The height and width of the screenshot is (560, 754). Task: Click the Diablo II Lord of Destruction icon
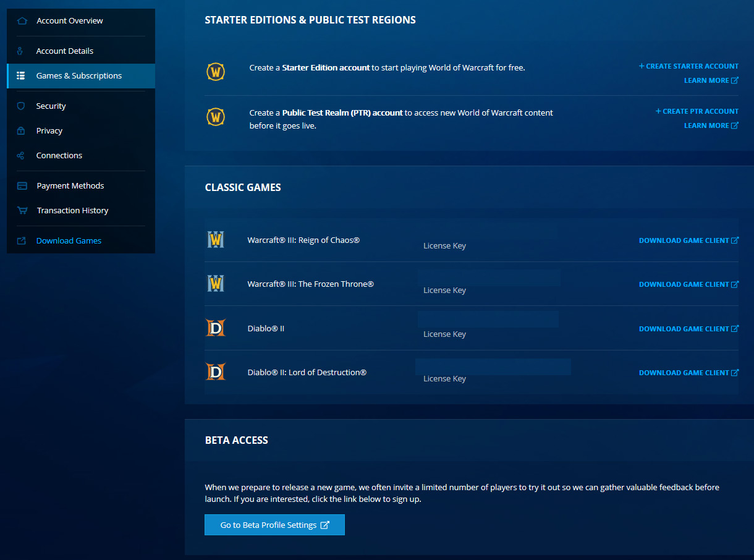[216, 372]
